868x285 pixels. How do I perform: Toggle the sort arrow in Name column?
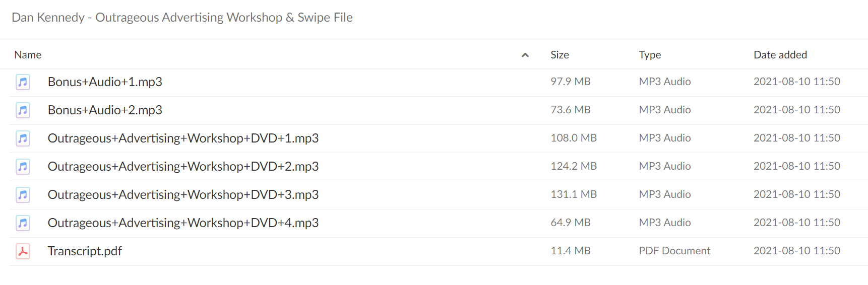pyautogui.click(x=525, y=55)
